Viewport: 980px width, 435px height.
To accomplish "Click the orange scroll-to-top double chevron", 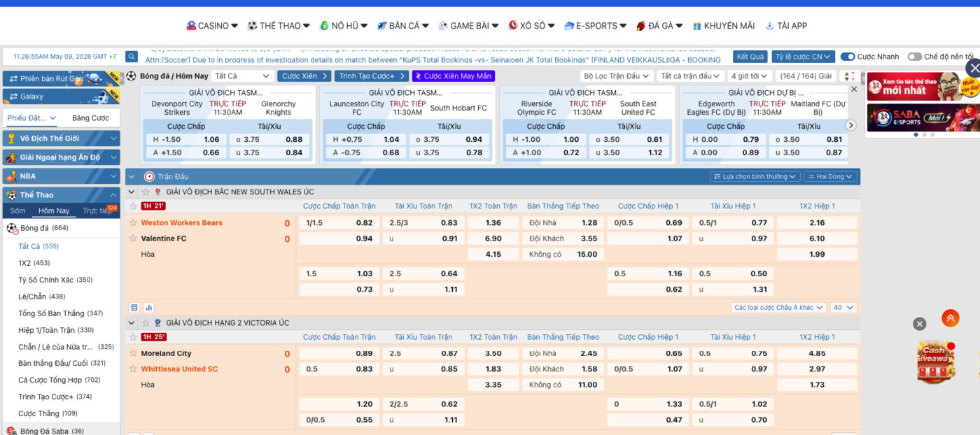I will (x=950, y=318).
